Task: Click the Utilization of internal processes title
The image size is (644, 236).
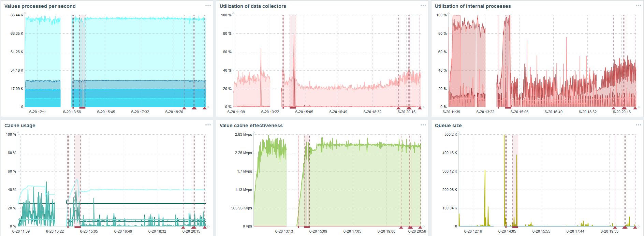Action: tap(473, 6)
